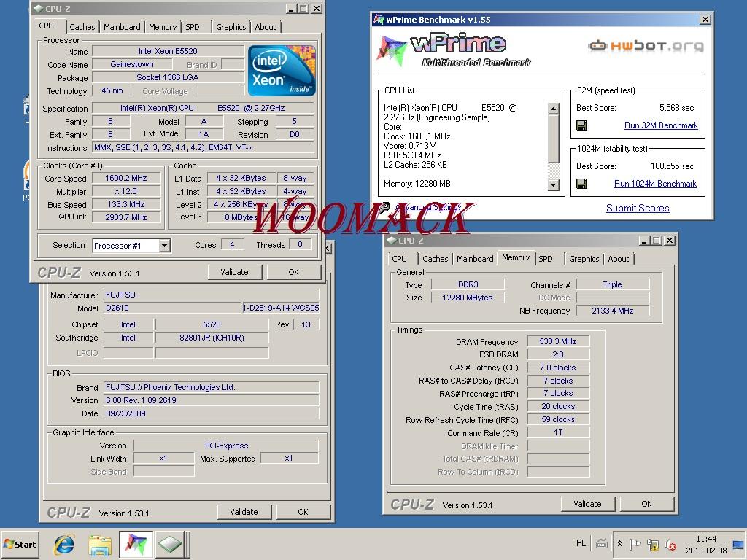
Task: Click scroll up arrow in CPU List
Action: [553, 109]
